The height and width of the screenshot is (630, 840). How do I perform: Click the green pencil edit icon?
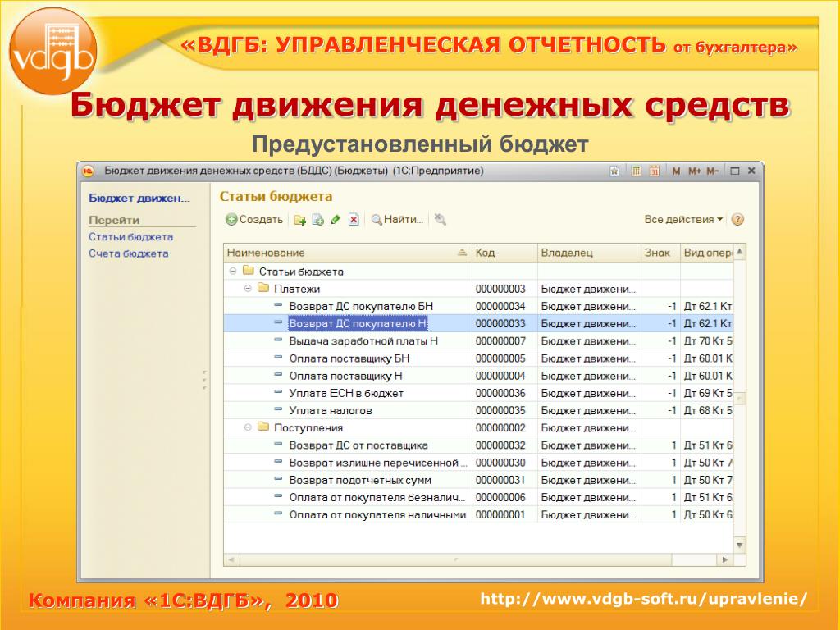click(x=336, y=220)
